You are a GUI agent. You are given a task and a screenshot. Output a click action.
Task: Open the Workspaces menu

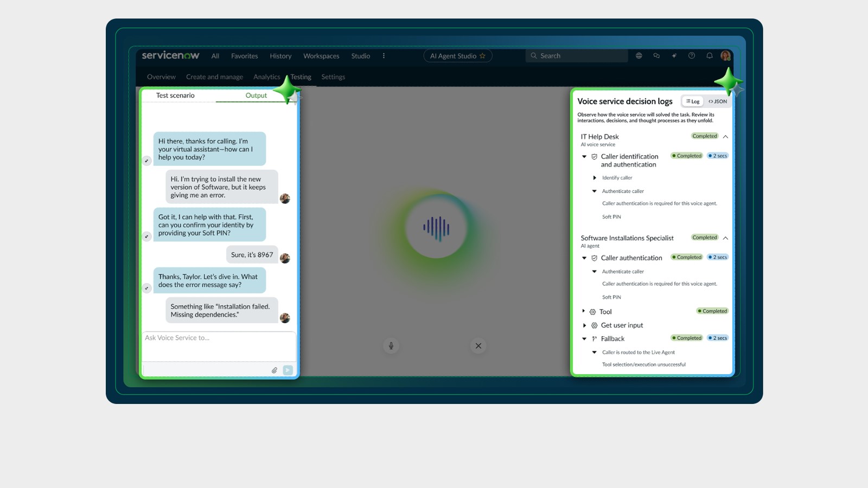tap(321, 56)
